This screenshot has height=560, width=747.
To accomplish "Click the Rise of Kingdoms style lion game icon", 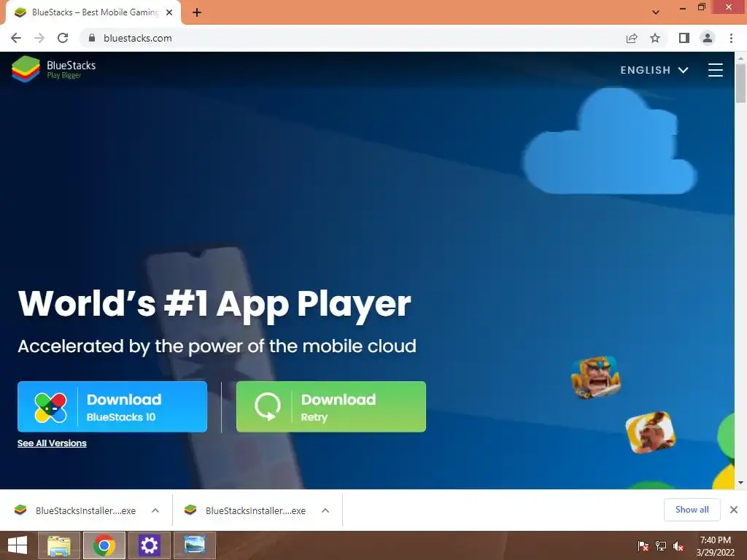I will coord(595,377).
